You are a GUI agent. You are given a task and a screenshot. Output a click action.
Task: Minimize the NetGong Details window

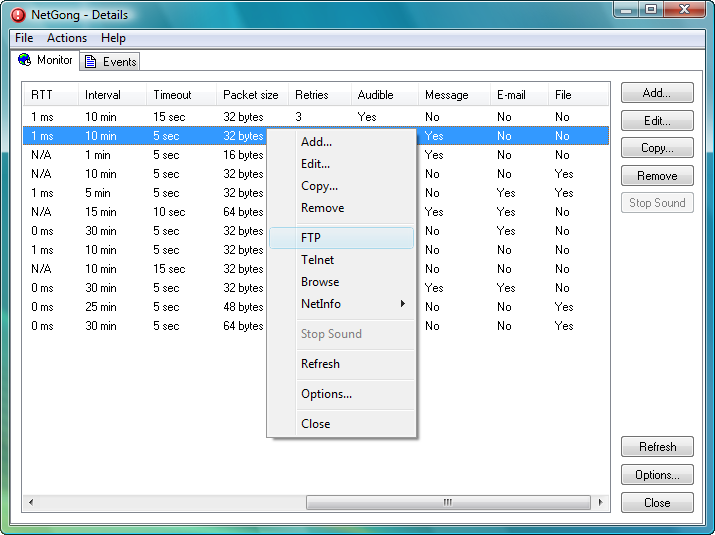(x=626, y=9)
